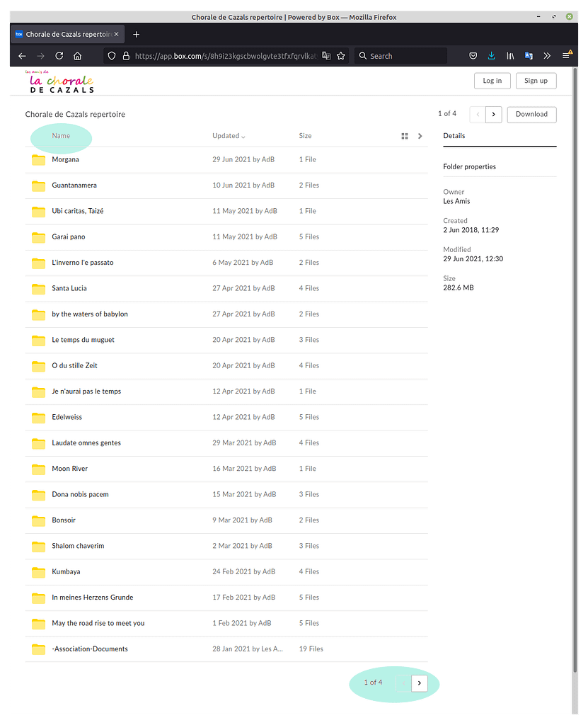The height and width of the screenshot is (725, 588).
Task: Open the Firefox application menu
Action: 566,56
